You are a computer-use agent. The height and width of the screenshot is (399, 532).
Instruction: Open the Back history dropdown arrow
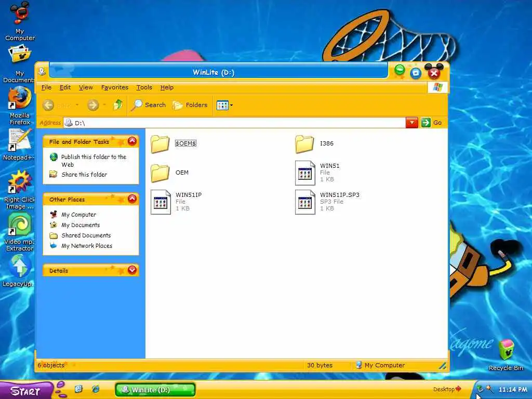[x=77, y=105]
